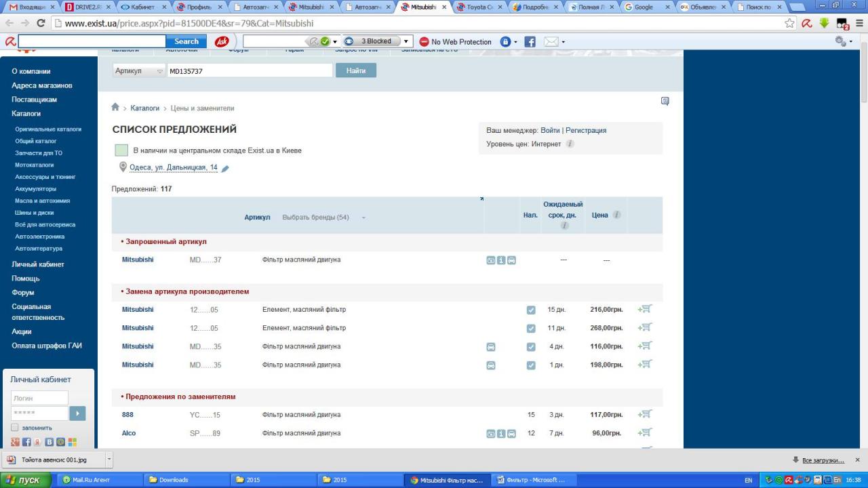Add the Alco 96,00грн. offer to cart
This screenshot has width=868, height=488.
(645, 432)
